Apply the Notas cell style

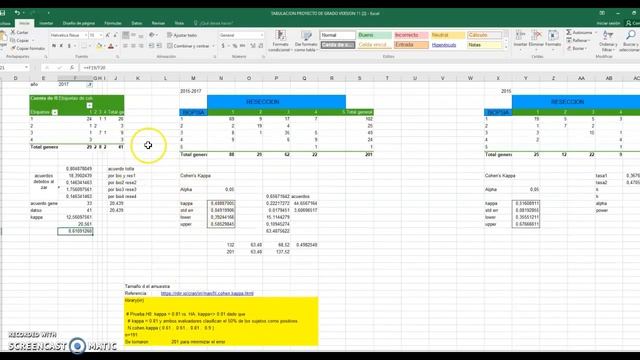pyautogui.click(x=484, y=45)
